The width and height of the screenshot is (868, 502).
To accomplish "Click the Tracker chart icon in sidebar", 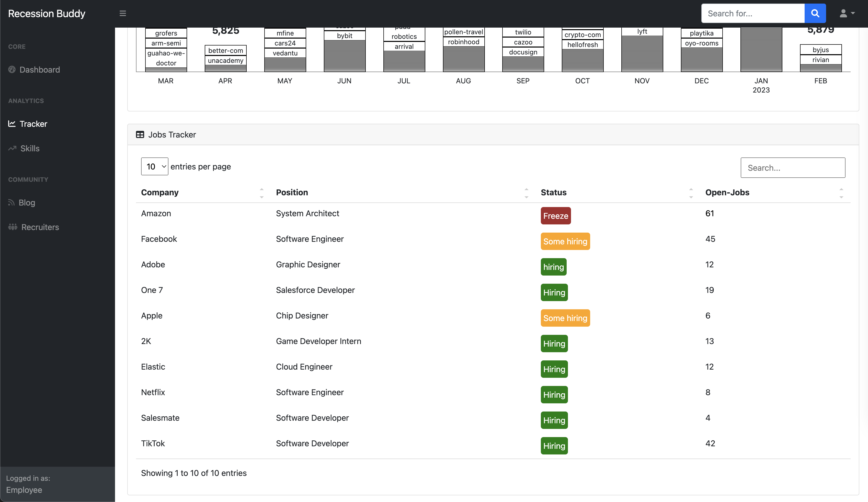I will [12, 124].
